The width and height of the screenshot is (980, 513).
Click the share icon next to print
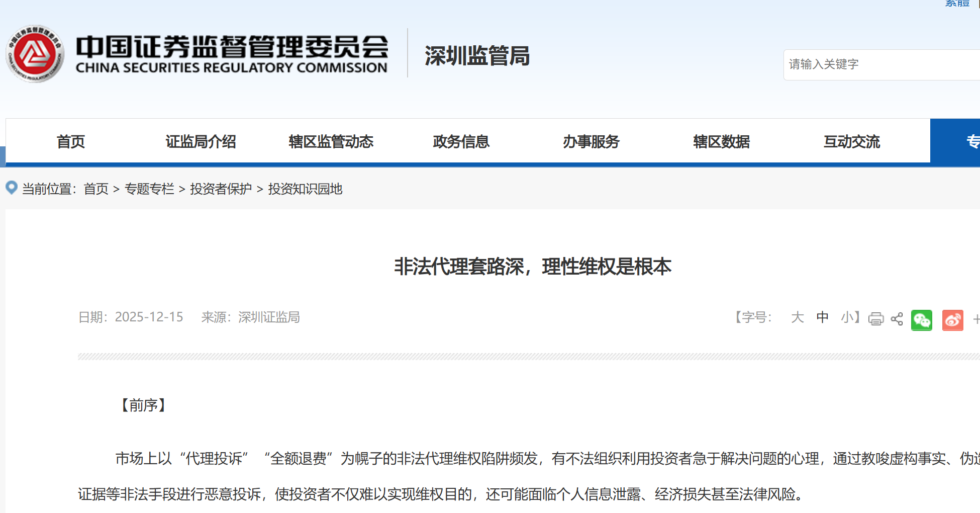coord(898,318)
